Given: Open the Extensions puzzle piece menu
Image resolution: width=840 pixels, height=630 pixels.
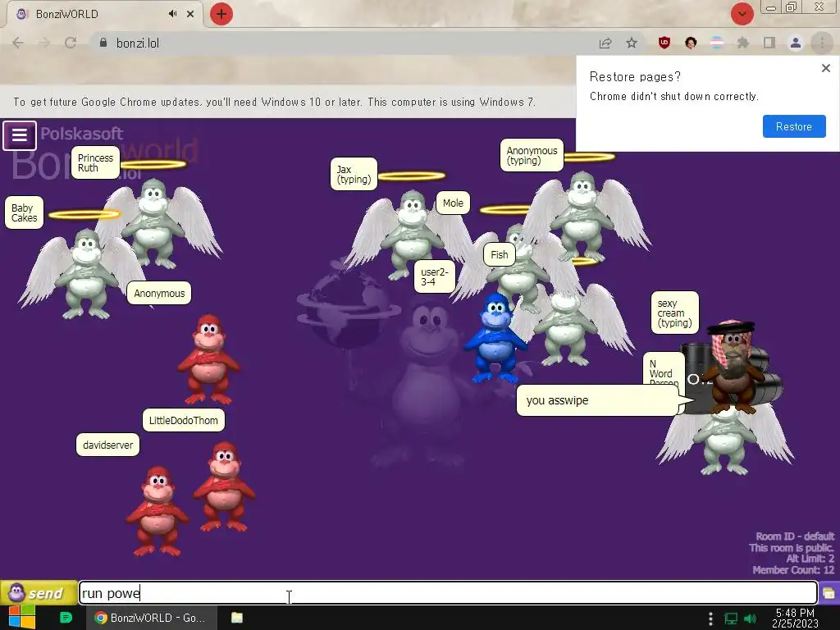Looking at the screenshot, I should pyautogui.click(x=743, y=43).
